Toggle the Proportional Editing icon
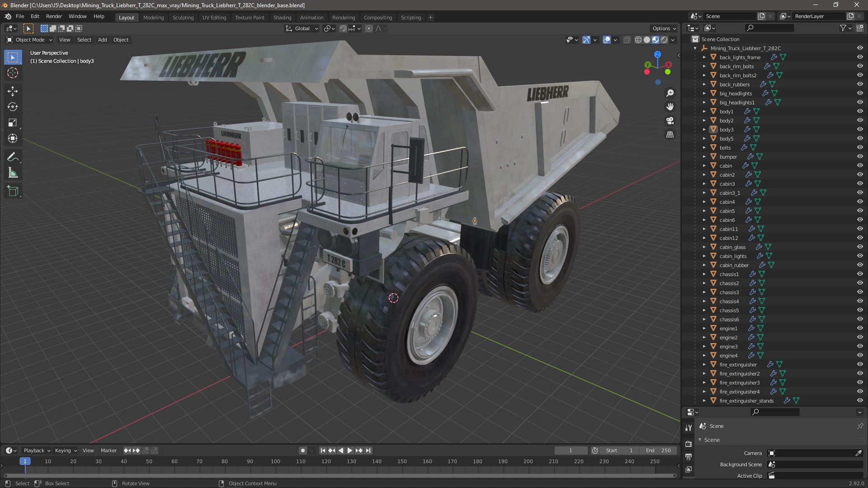 [368, 28]
